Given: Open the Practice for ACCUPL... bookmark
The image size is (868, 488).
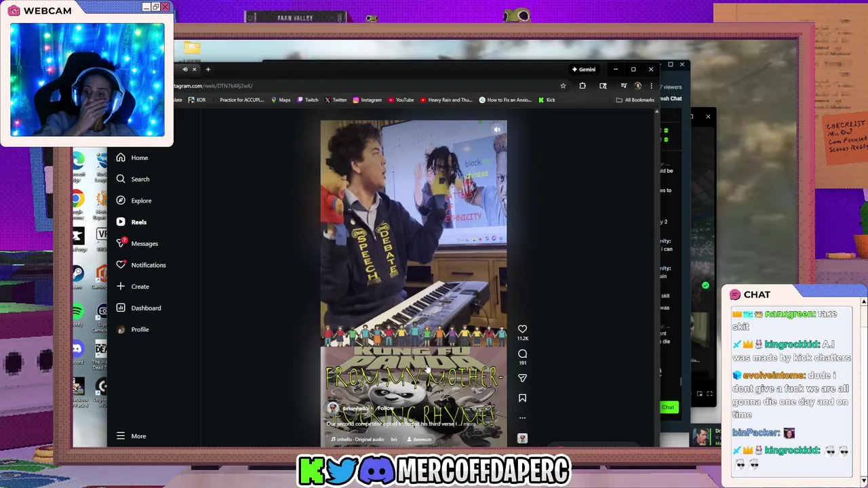Looking at the screenshot, I should coord(237,100).
